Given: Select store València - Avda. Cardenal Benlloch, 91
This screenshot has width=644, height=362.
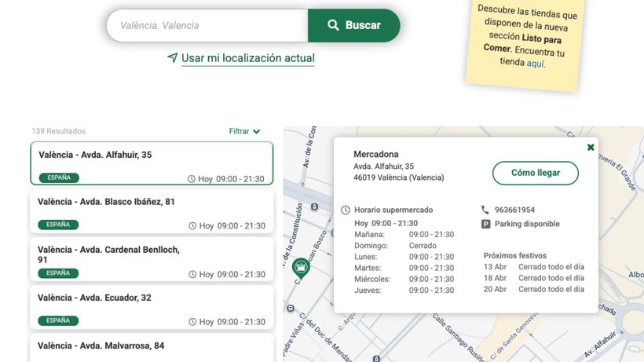Looking at the screenshot, I should coord(152,259).
